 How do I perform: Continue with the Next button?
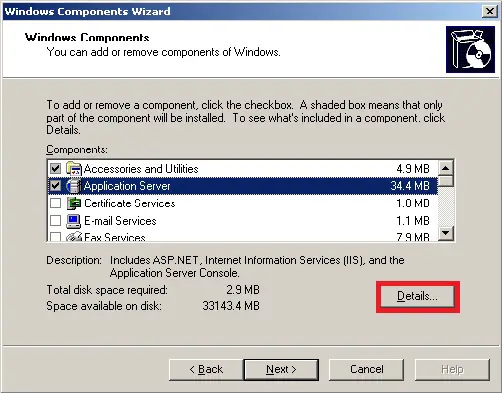281,369
